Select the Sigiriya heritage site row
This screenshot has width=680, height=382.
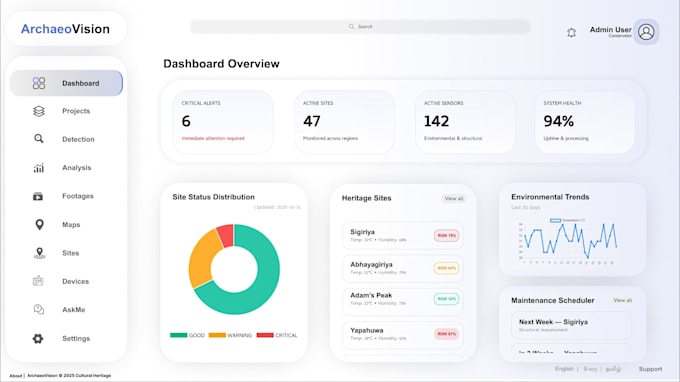point(403,235)
